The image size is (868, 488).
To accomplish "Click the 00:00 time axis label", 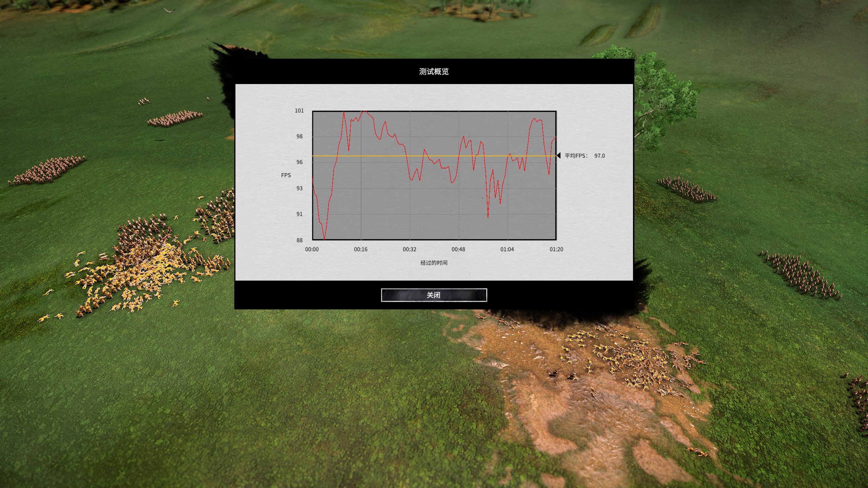I will (312, 249).
